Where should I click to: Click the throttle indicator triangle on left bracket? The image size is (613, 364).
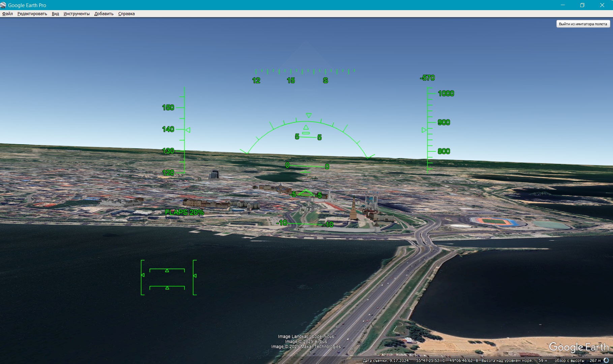point(143,275)
